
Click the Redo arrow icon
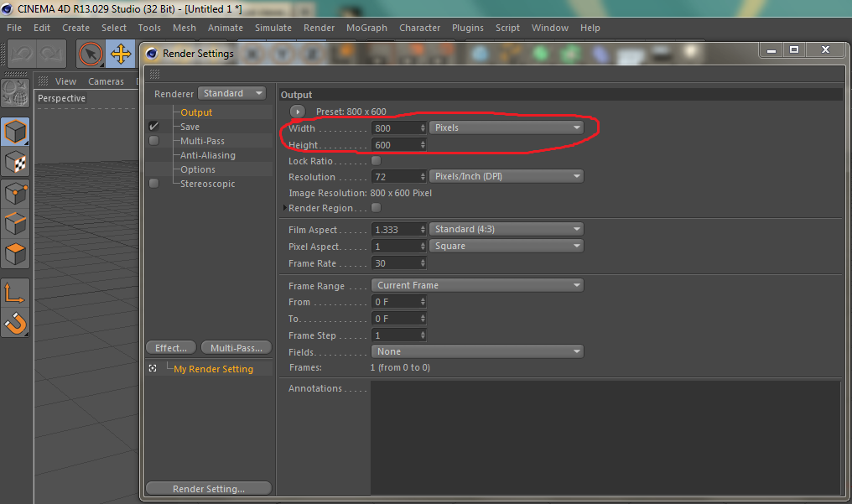coord(52,54)
